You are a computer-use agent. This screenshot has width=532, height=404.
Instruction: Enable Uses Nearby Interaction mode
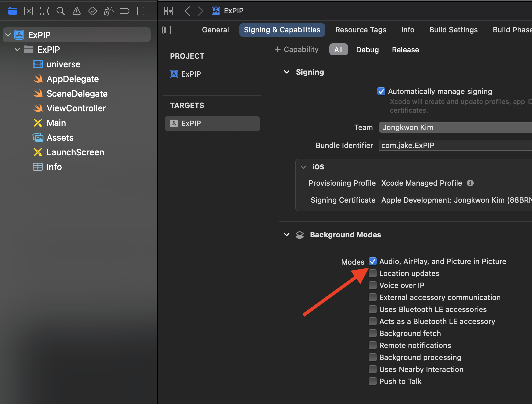373,369
